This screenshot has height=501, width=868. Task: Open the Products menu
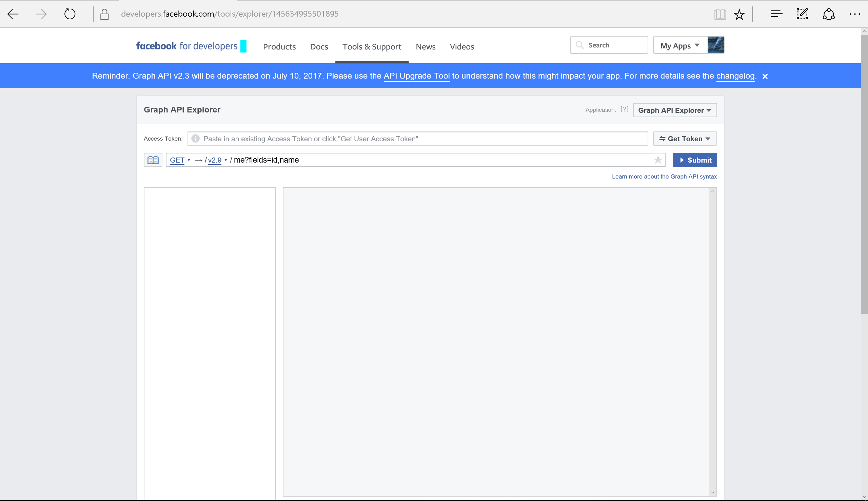(x=279, y=47)
